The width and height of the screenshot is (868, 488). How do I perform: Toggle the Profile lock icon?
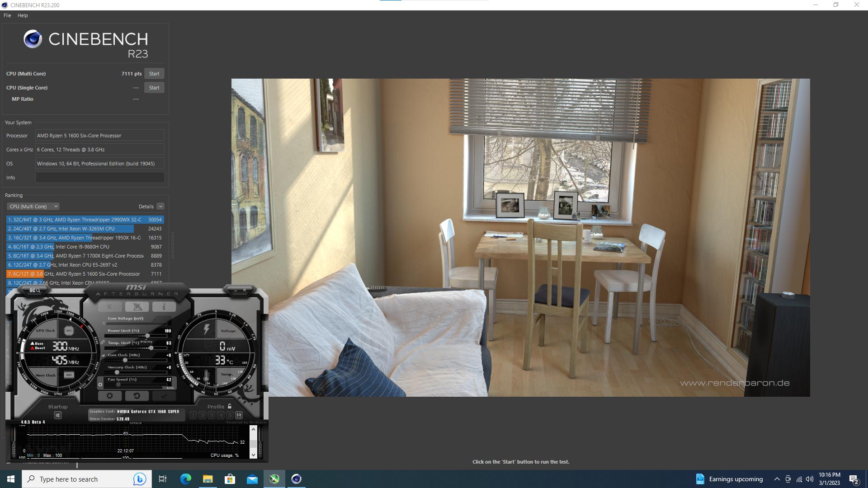click(x=230, y=406)
